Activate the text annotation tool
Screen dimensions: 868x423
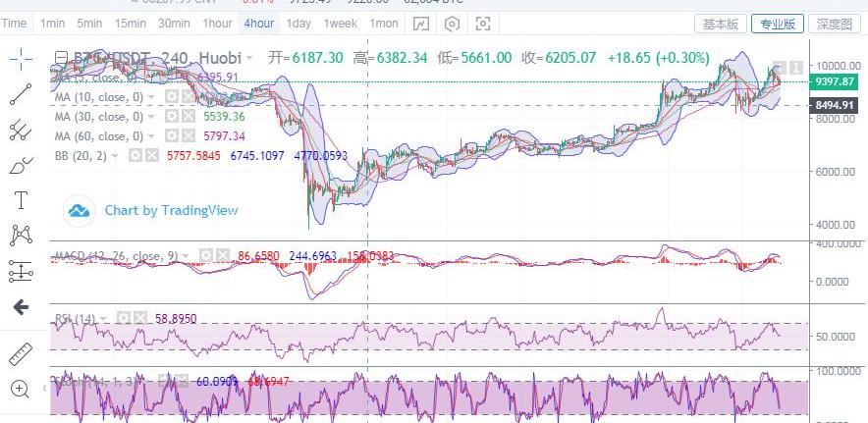pyautogui.click(x=21, y=201)
